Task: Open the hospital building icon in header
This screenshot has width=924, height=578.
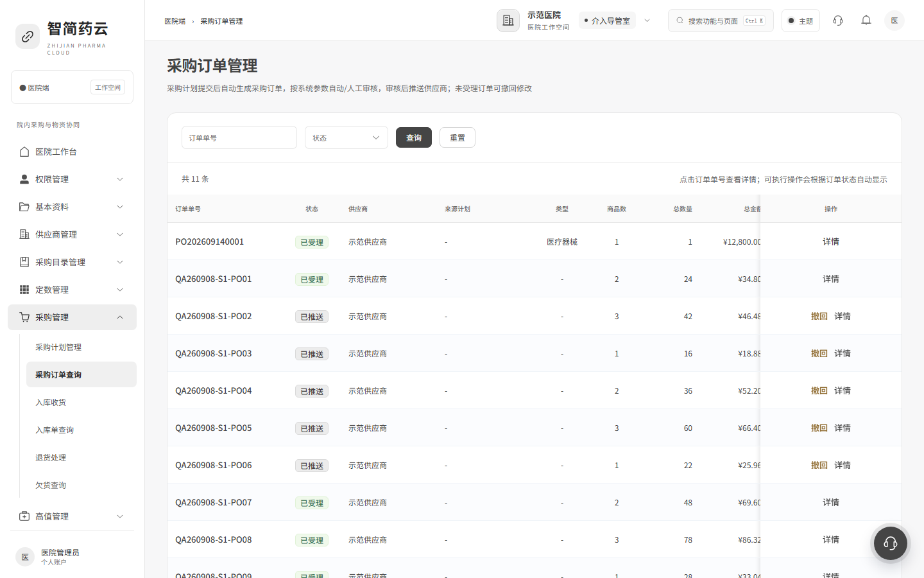Action: point(508,21)
